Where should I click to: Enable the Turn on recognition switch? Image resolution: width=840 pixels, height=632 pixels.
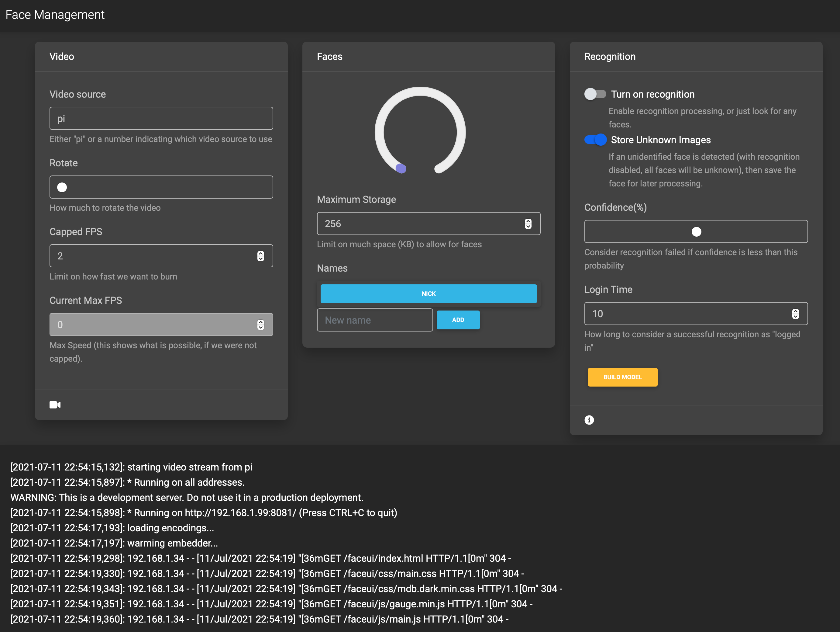click(x=595, y=94)
